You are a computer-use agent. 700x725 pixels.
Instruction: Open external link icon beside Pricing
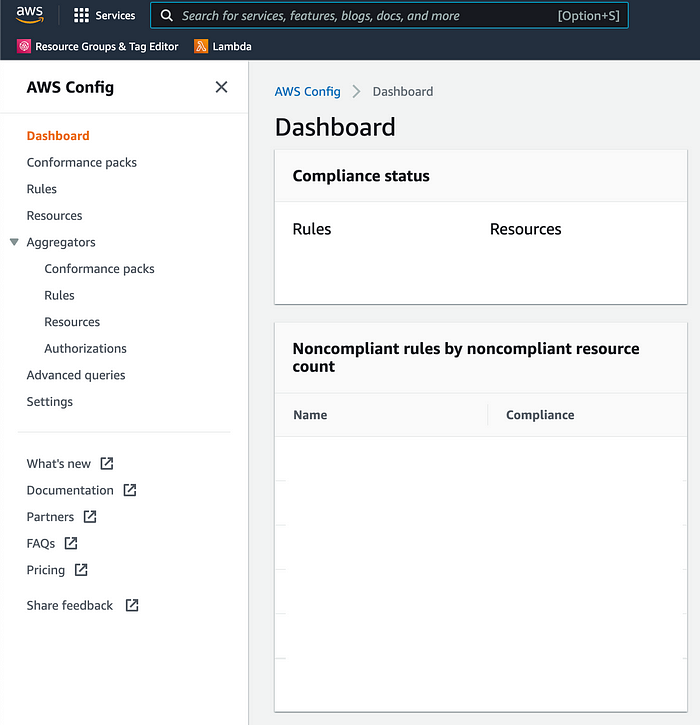pyautogui.click(x=81, y=570)
